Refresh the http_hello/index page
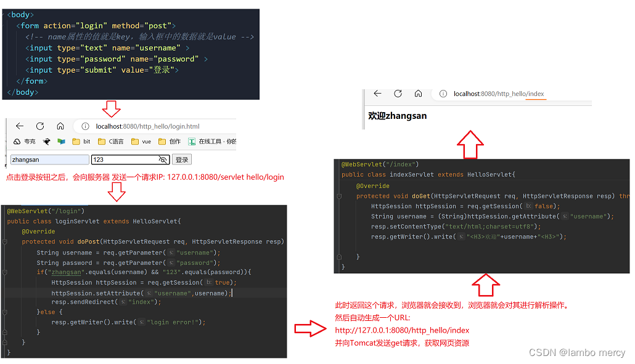 (398, 94)
